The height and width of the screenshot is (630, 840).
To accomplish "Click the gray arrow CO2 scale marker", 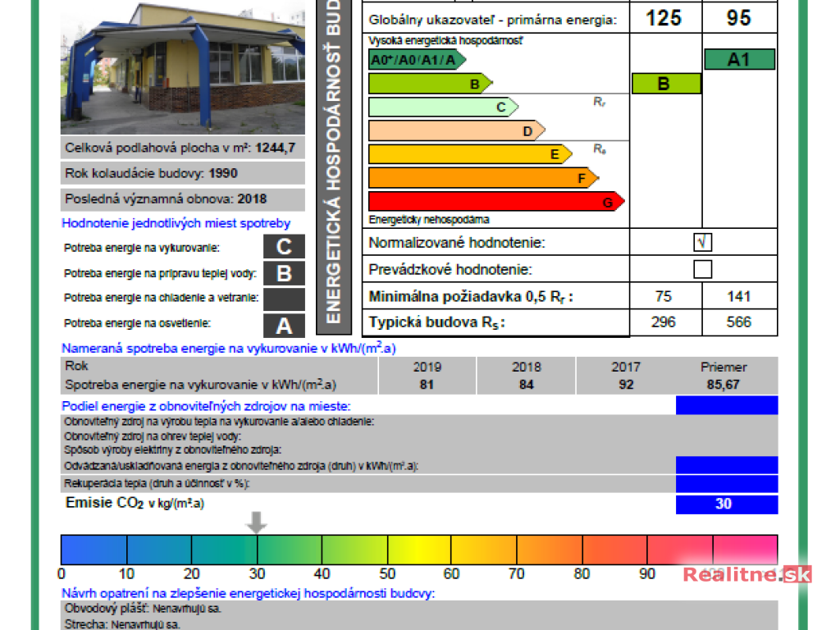I will (257, 522).
